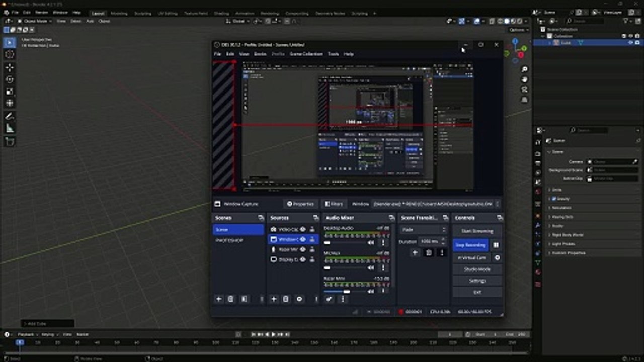Remove the selected scene in OBS
644x362 pixels.
point(231,299)
